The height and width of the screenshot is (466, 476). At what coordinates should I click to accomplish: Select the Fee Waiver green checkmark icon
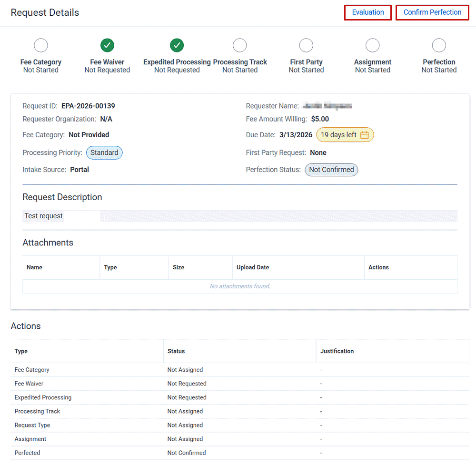click(107, 45)
